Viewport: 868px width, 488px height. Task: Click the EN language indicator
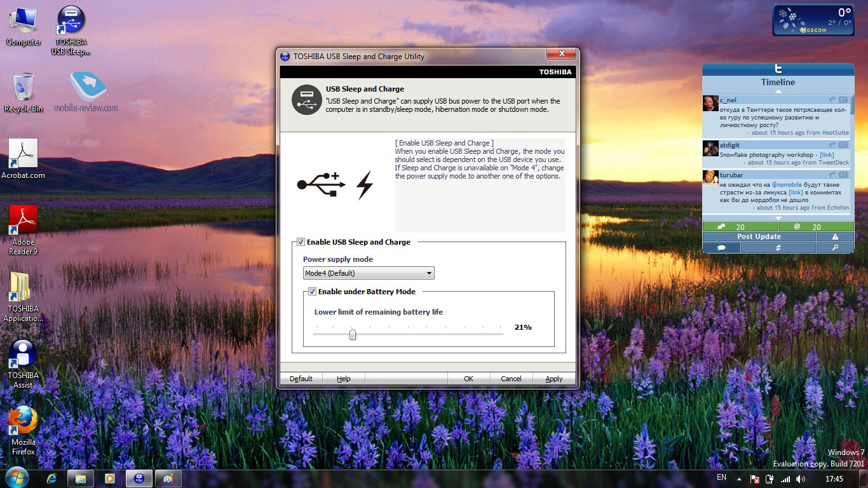point(721,477)
